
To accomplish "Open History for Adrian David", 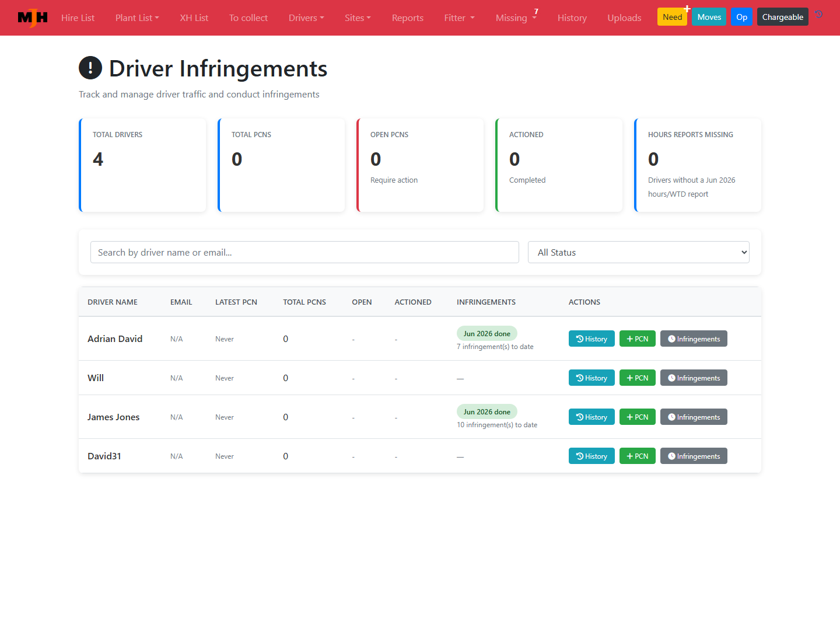I will point(591,339).
